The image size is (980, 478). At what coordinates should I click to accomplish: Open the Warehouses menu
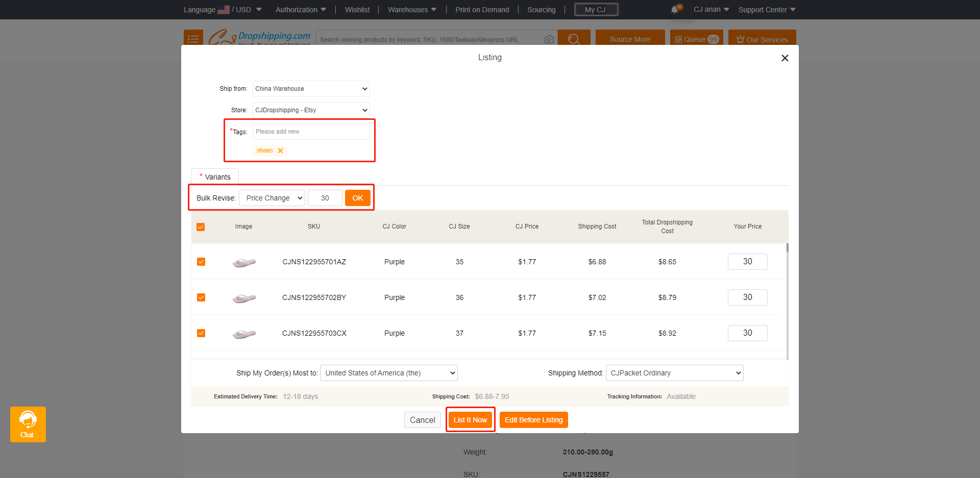412,10
